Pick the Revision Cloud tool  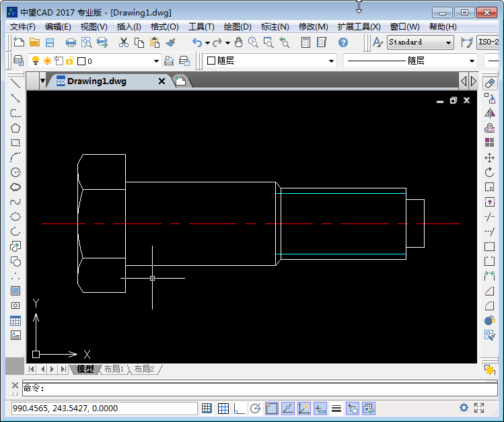[15, 187]
